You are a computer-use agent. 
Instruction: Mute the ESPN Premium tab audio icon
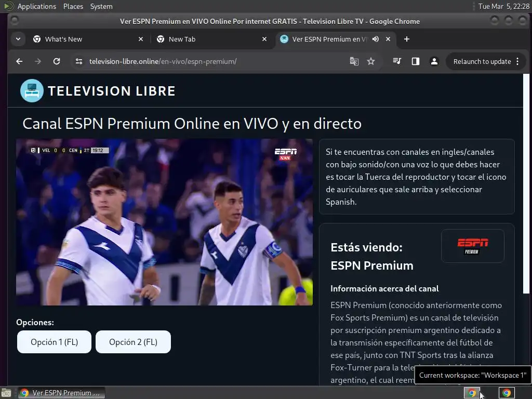tap(375, 39)
